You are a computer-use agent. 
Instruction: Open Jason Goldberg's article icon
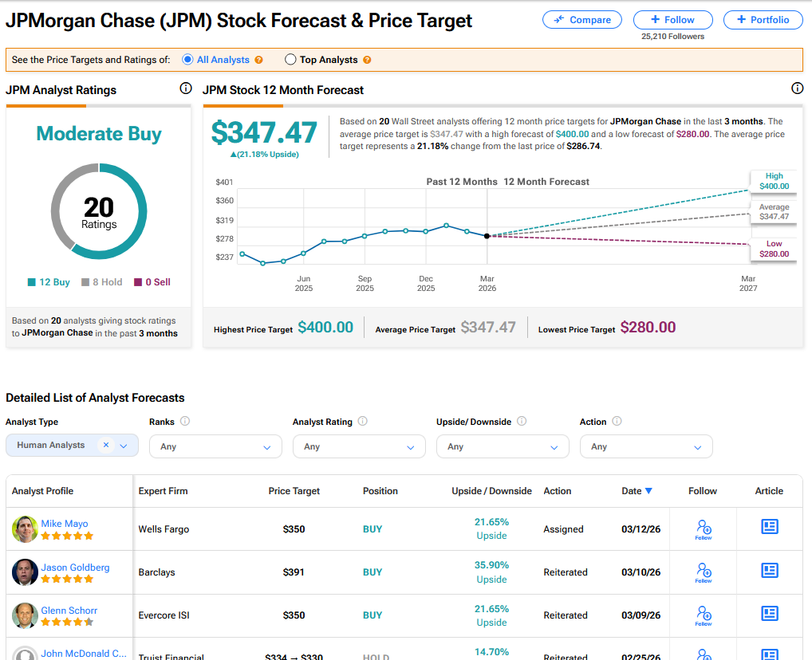pos(770,570)
